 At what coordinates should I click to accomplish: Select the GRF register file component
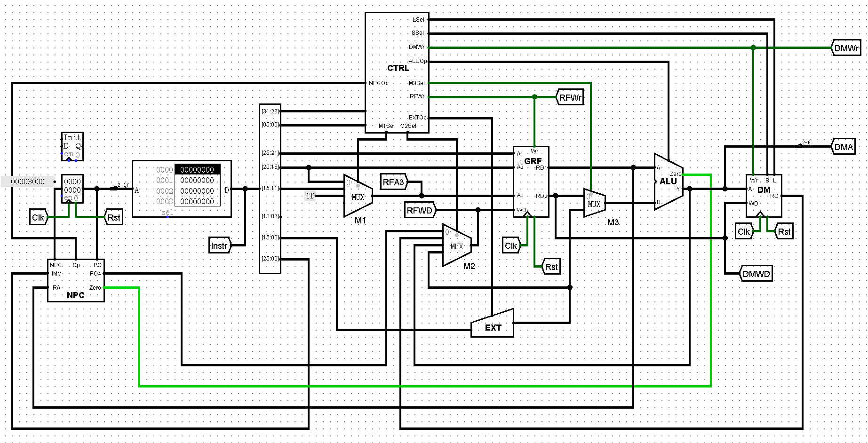(x=531, y=182)
